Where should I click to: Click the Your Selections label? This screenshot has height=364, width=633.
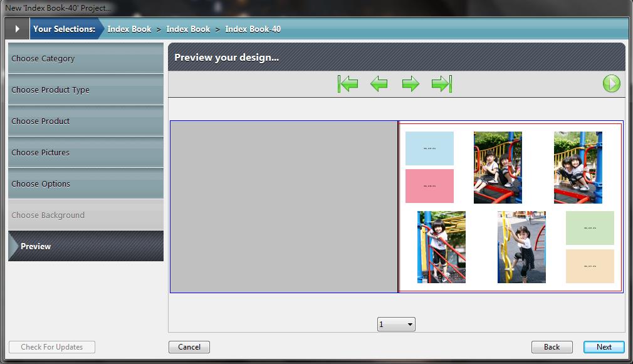click(64, 29)
